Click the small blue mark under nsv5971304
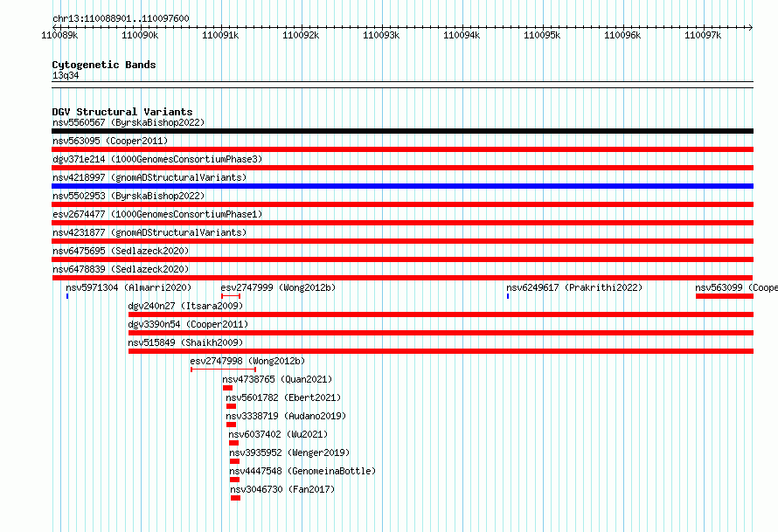 coord(67,296)
